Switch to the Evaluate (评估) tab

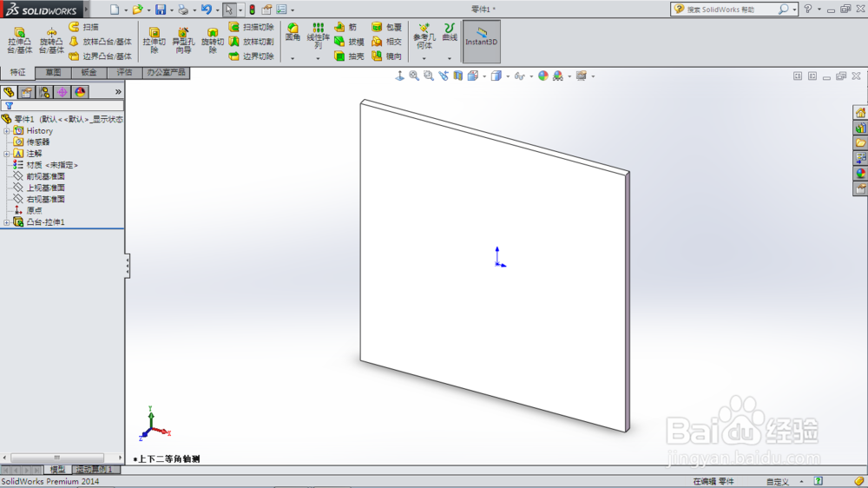124,73
